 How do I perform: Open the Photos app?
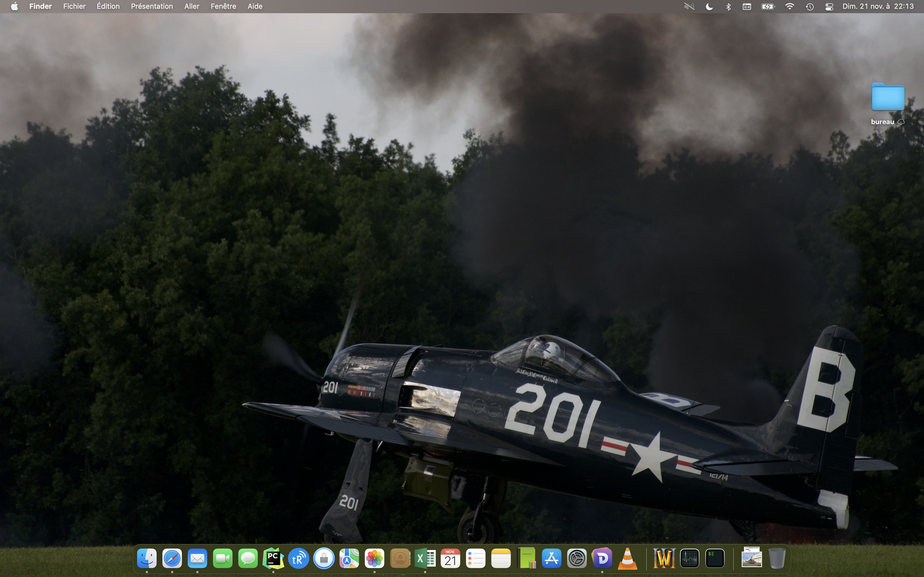[x=375, y=559]
